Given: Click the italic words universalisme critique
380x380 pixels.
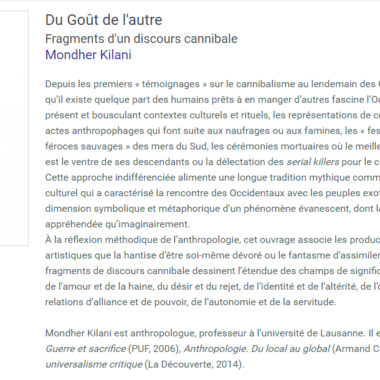Looking at the screenshot, I should click(x=94, y=364).
